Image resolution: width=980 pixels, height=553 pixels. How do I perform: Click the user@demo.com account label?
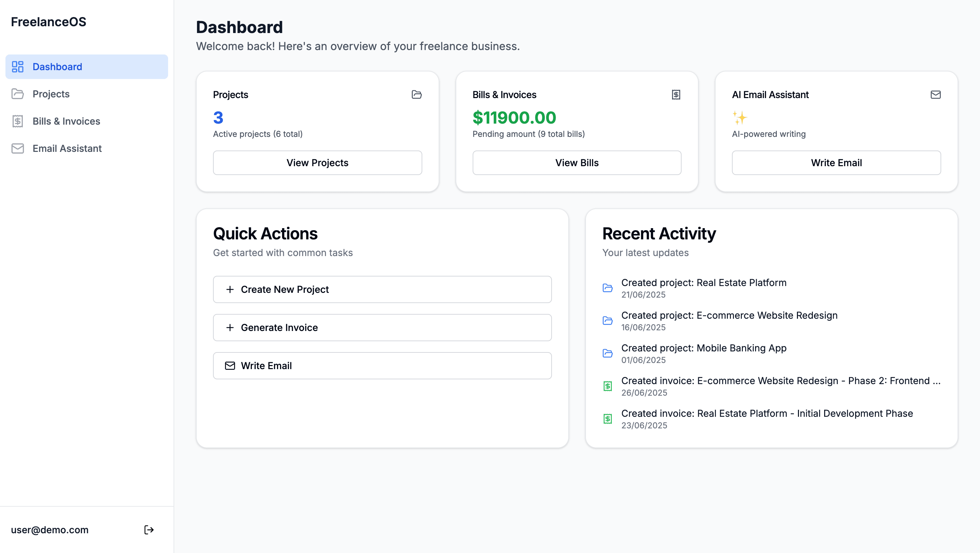49,530
